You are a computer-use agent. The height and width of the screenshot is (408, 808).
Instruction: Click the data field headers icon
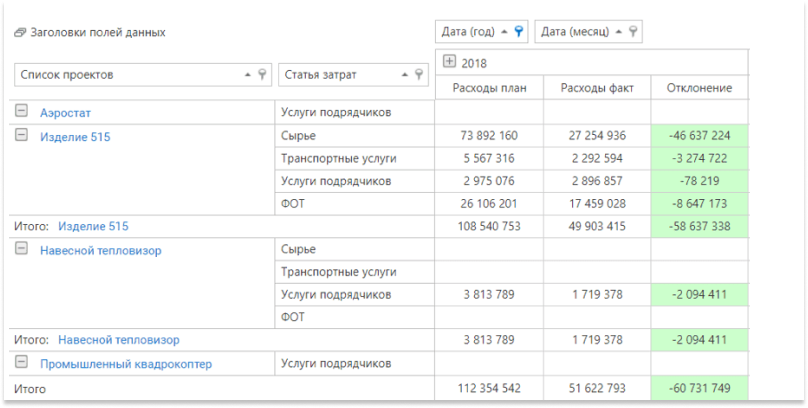tap(20, 33)
